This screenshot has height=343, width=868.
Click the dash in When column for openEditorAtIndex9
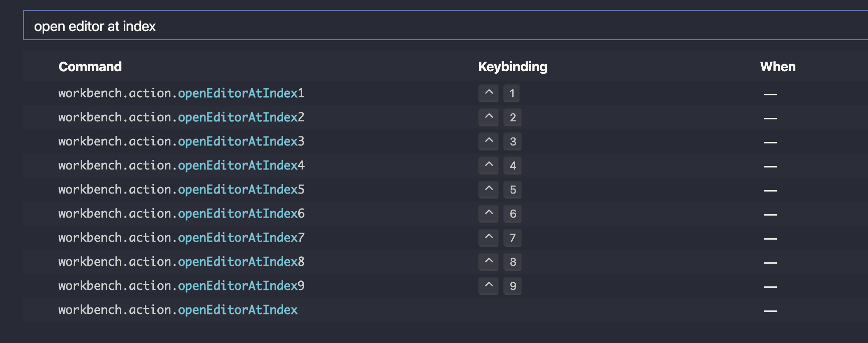(x=770, y=286)
